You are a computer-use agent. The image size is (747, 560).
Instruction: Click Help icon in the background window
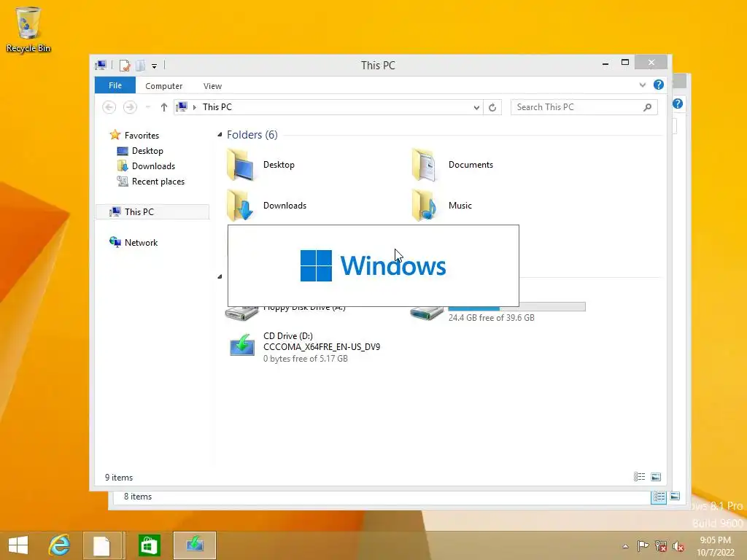click(678, 104)
